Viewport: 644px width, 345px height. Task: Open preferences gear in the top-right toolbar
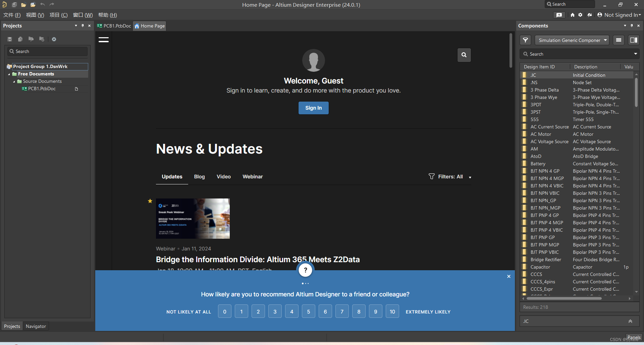pos(580,15)
